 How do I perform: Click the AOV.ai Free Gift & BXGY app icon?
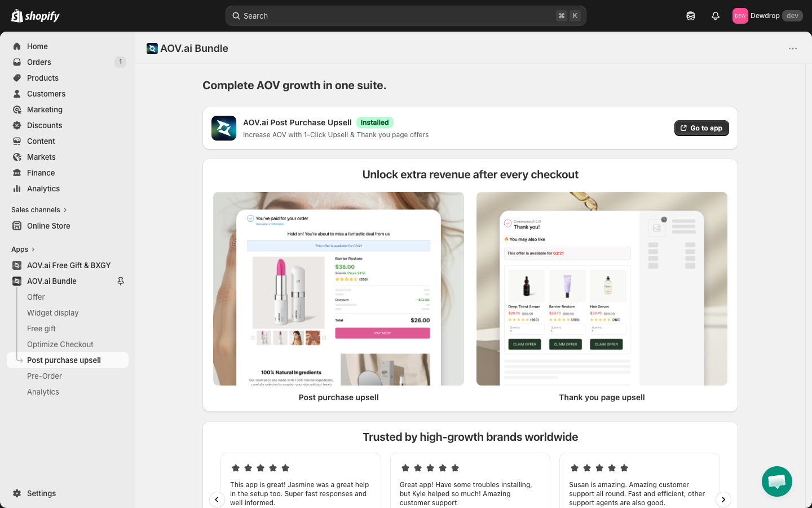(17, 265)
